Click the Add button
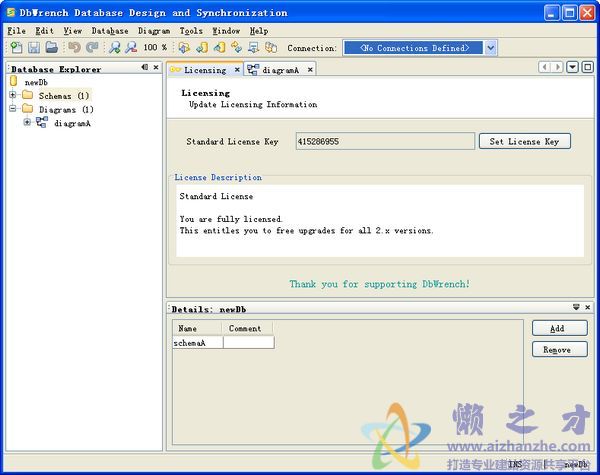The image size is (600, 475). (x=559, y=328)
